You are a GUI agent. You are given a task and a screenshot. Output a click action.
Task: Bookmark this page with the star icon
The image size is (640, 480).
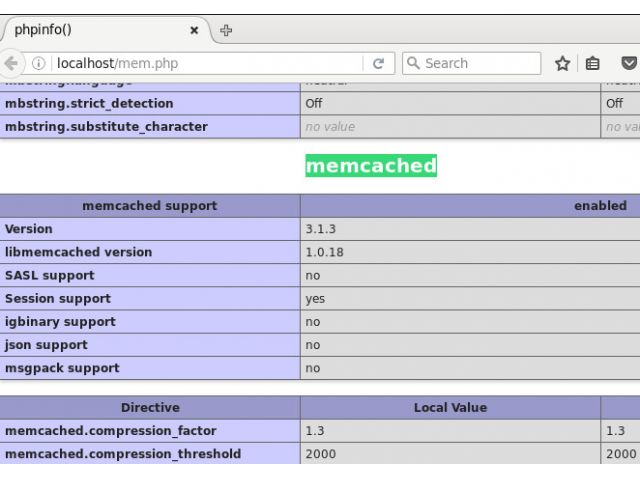pos(562,63)
